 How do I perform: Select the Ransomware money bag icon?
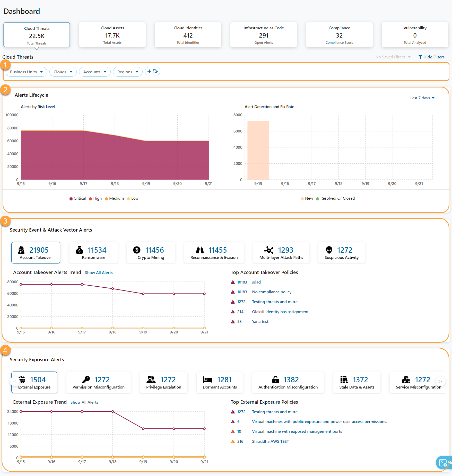[x=79, y=250]
